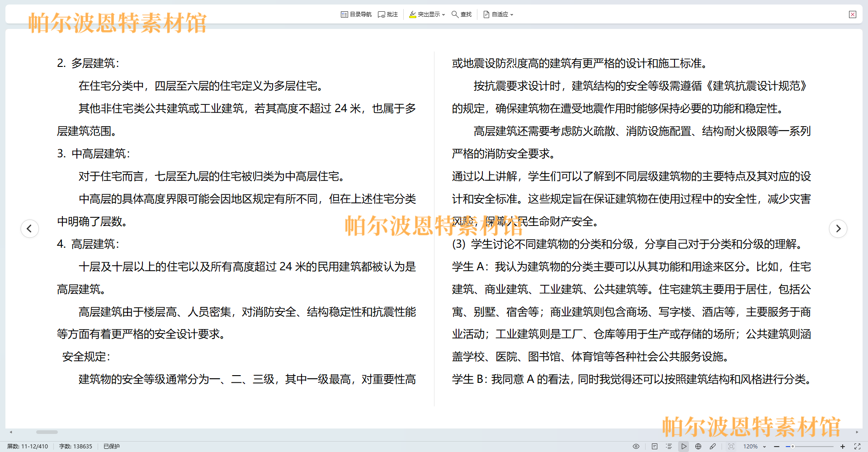Image resolution: width=868 pixels, height=452 pixels.
Task: Open the 目录导航 navigation panel
Action: tap(356, 14)
